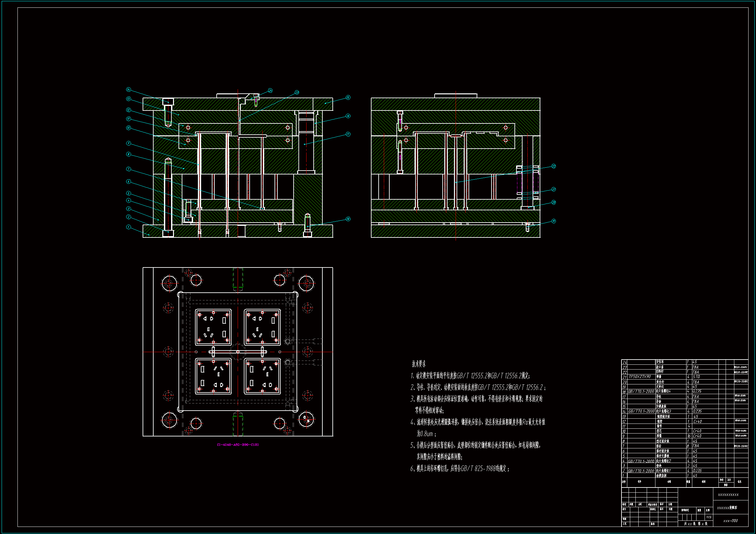Image resolution: width=756 pixels, height=534 pixels.
Task: Click part balloon number 24
Action: [270, 90]
